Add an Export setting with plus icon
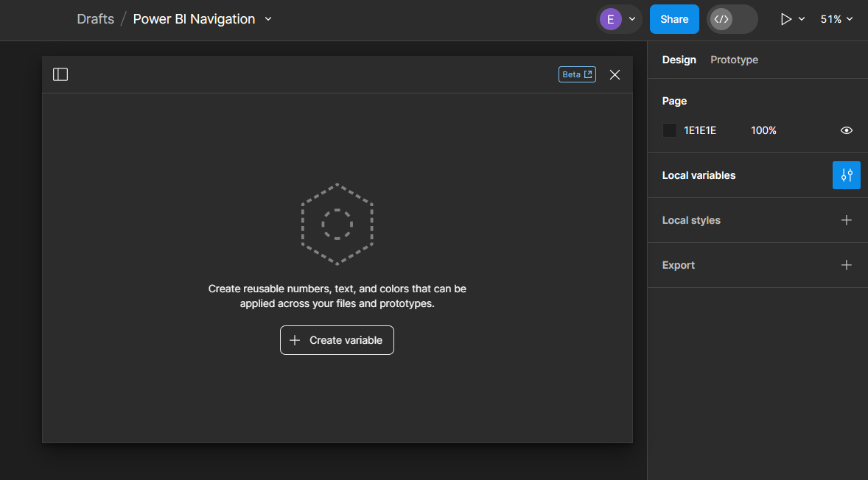868x480 pixels. point(846,265)
